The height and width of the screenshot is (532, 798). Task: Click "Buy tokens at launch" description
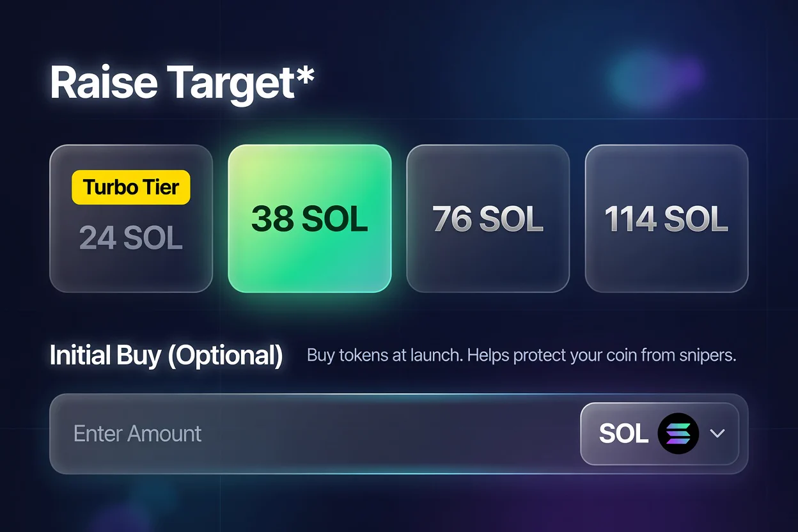(385, 356)
